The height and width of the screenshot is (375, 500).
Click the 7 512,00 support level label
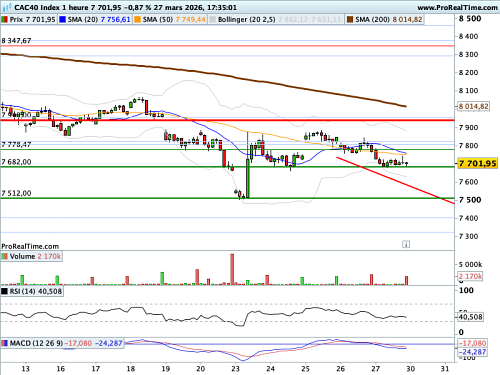[16, 193]
